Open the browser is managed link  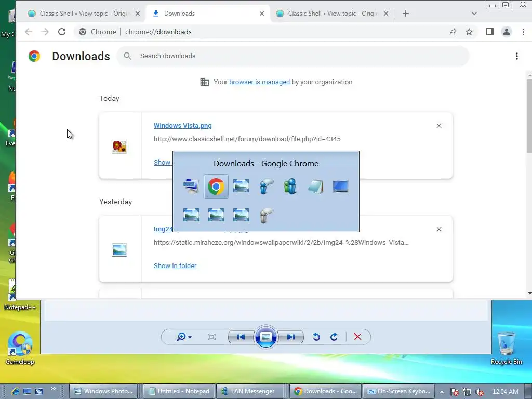(260, 82)
